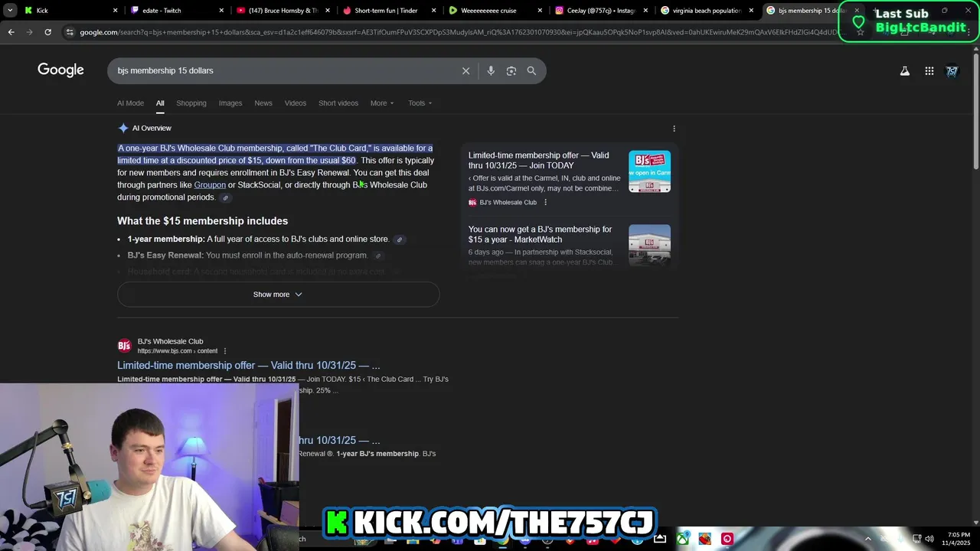980x551 pixels.
Task: Open the Groupon link in AI Overview
Action: click(x=210, y=185)
